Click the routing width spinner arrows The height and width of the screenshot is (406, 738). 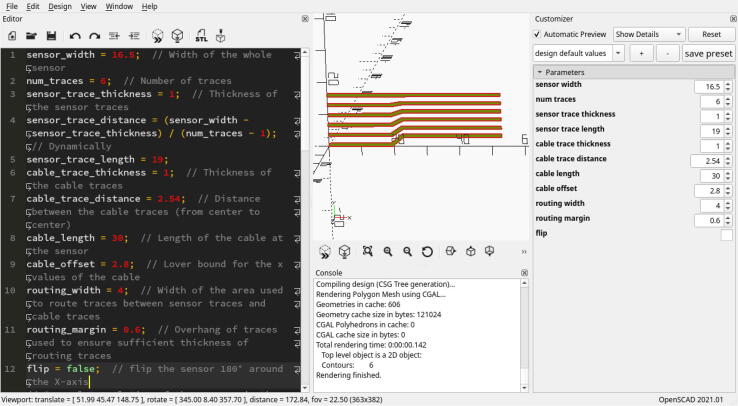pos(728,206)
